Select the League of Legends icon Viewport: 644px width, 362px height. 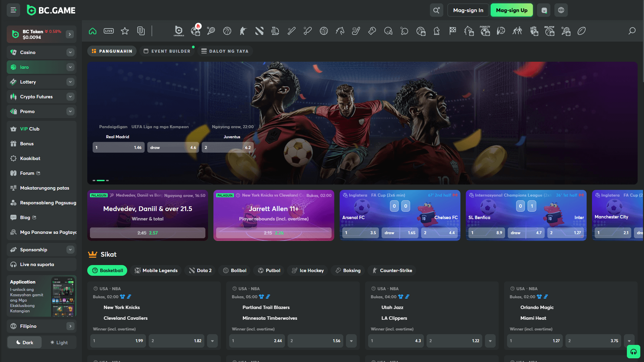coord(276,31)
